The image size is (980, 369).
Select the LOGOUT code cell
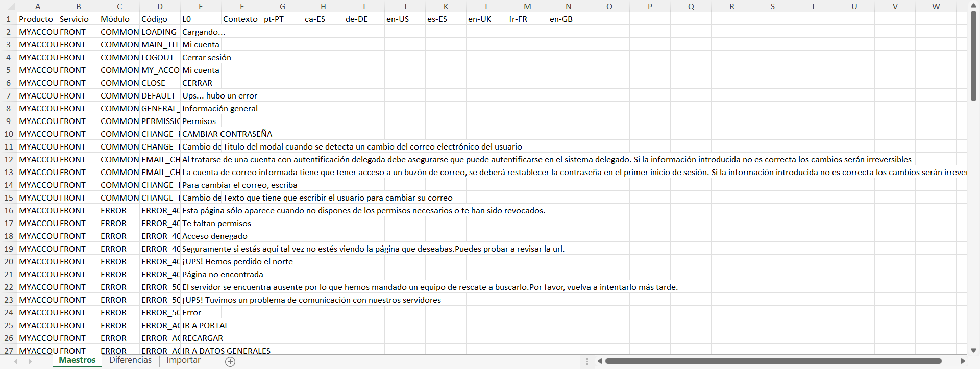(x=160, y=57)
